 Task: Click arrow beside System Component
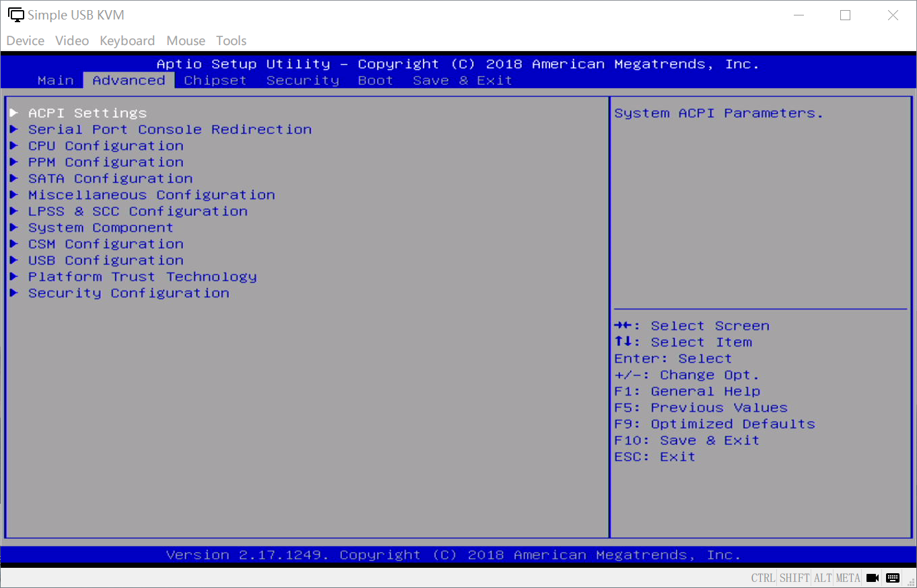click(13, 227)
